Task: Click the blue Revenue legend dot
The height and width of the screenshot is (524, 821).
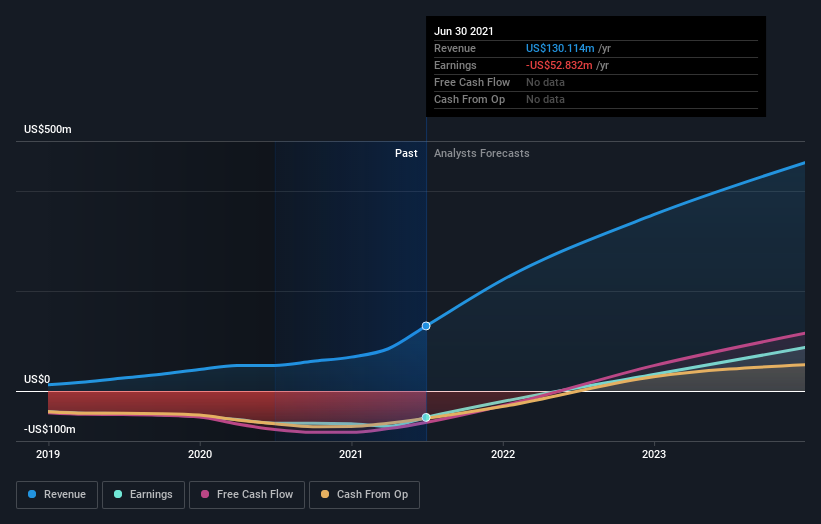Action: (32, 494)
